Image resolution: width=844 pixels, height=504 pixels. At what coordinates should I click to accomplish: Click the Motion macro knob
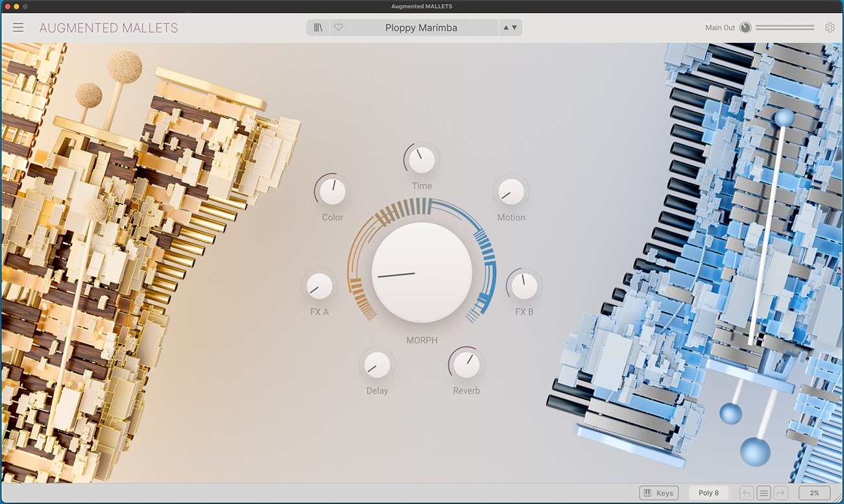tap(511, 191)
